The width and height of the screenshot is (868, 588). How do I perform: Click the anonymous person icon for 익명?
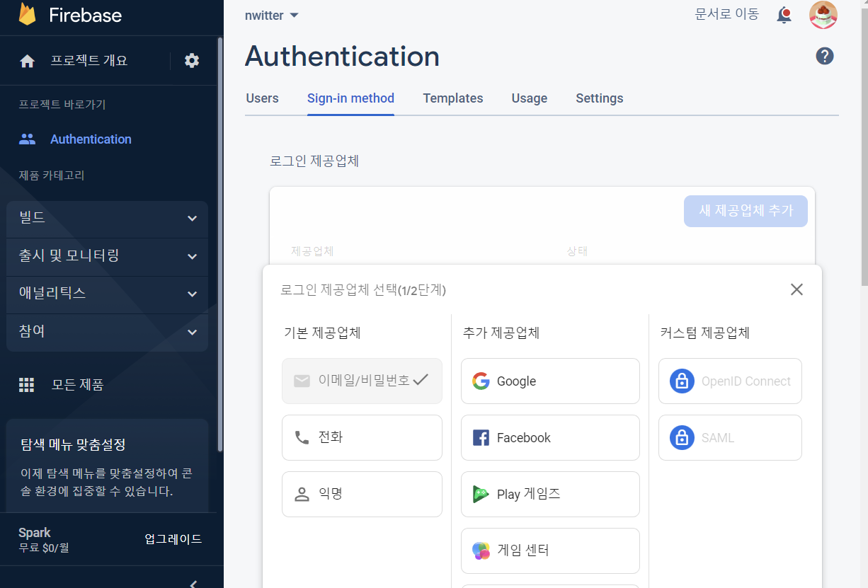302,494
